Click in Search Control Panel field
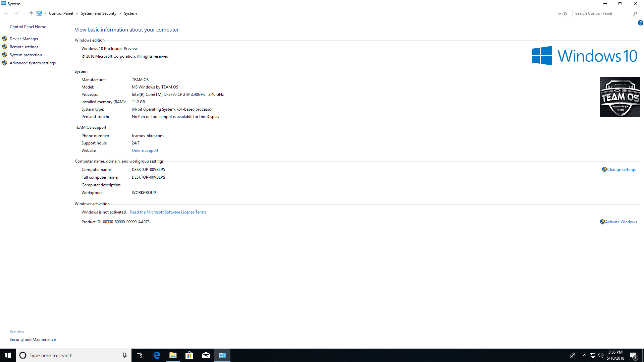The height and width of the screenshot is (362, 644). (x=602, y=13)
